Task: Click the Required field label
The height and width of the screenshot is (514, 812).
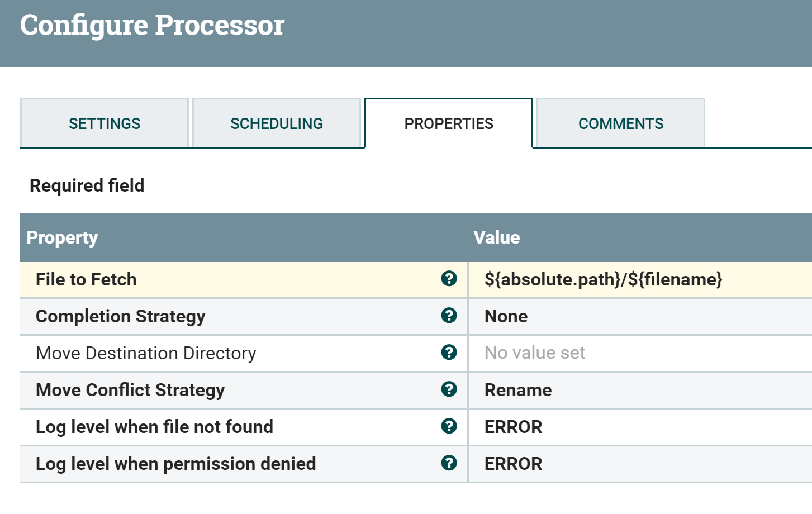Action: [87, 185]
